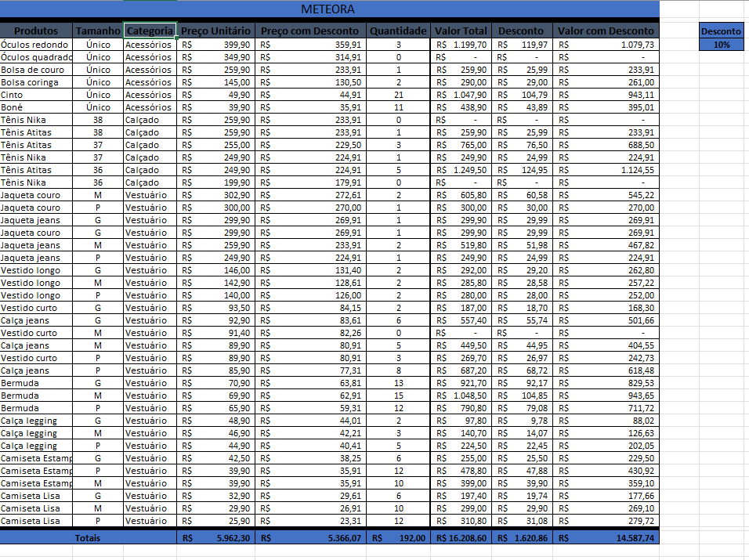Click unit price 399,90 cell
749x560 pixels.
(x=216, y=45)
